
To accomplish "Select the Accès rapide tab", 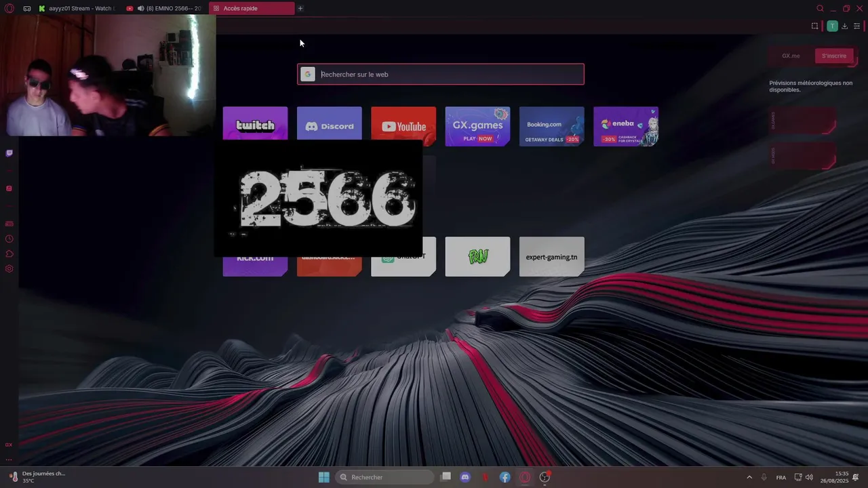I will pyautogui.click(x=252, y=8).
